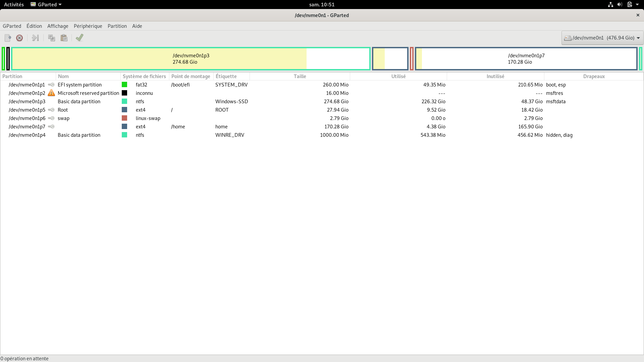Click the network icon in system tray
Screen dimensions: 644x362
tap(610, 4)
